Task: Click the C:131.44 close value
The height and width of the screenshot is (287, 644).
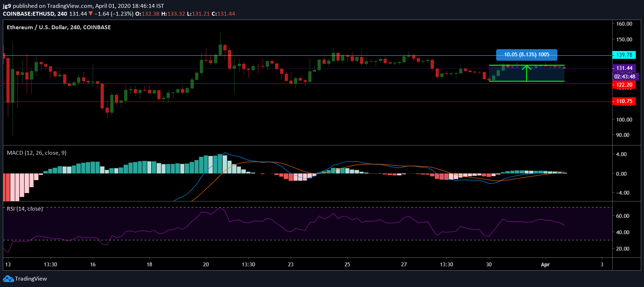Action: 223,14
